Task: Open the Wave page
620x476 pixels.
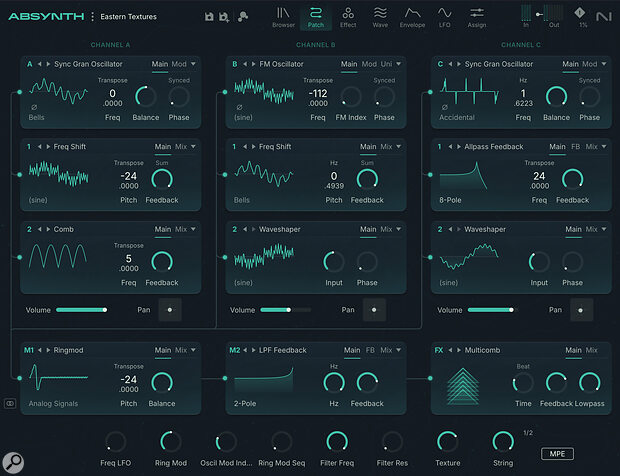Action: pyautogui.click(x=380, y=18)
